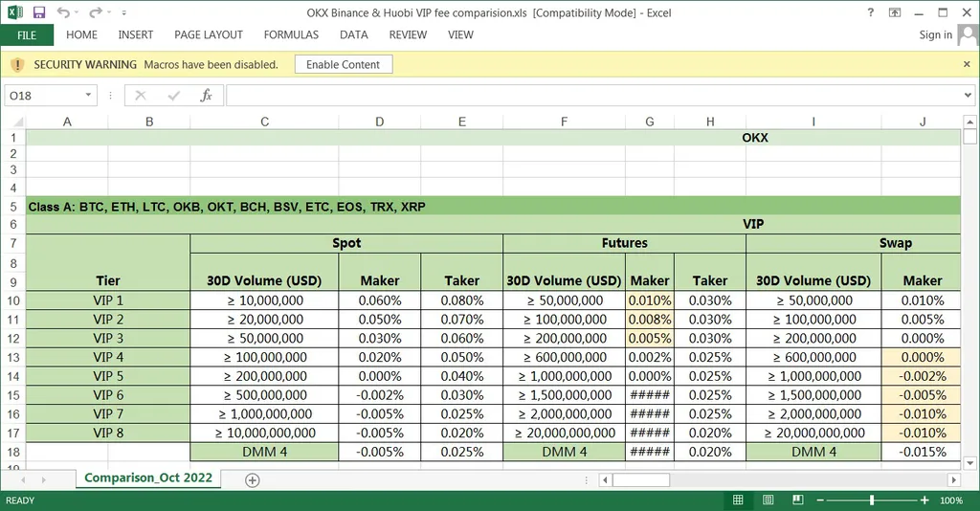Viewport: 980px width, 511px height.
Task: Click the Name Box showing O18
Action: 42,96
